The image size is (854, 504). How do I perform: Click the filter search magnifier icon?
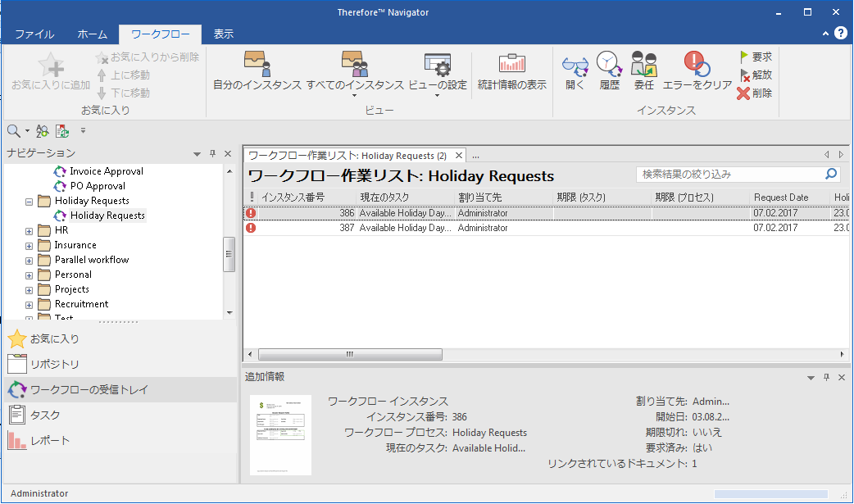tap(831, 174)
